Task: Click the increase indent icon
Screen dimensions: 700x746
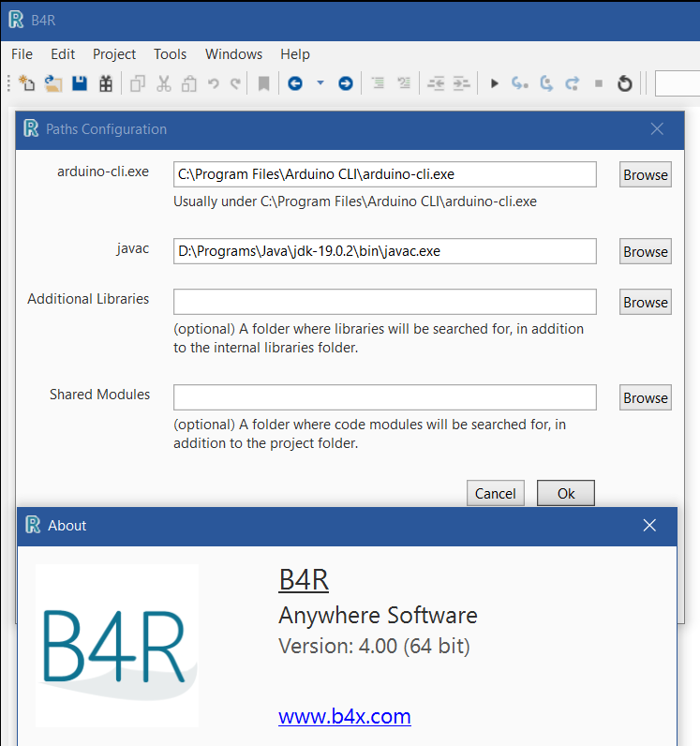Action: 462,83
